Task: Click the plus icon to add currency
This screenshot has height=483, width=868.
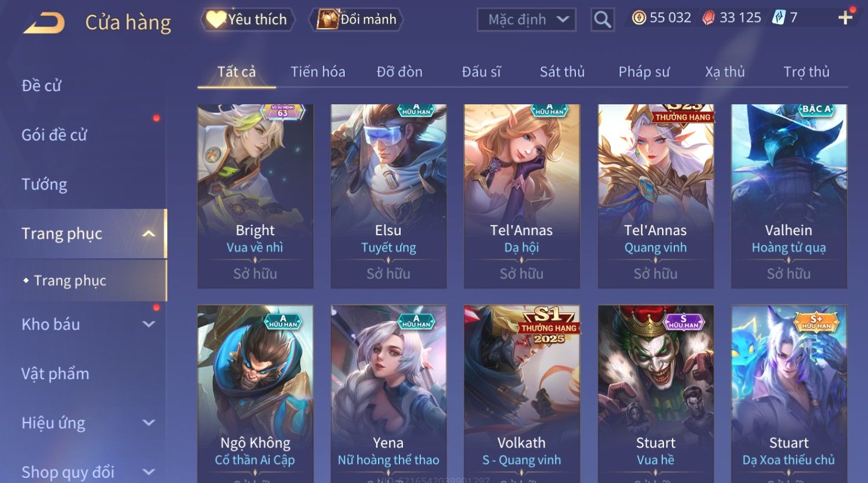Action: point(845,18)
